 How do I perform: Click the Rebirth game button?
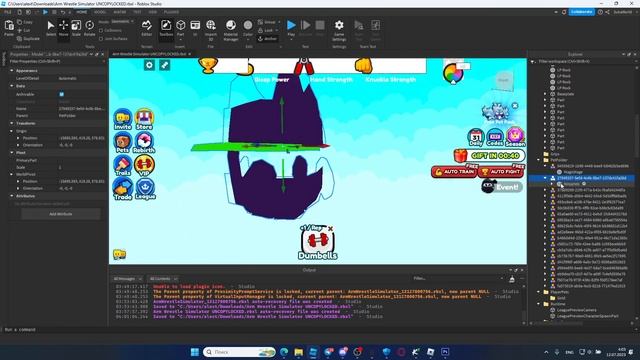click(x=144, y=143)
